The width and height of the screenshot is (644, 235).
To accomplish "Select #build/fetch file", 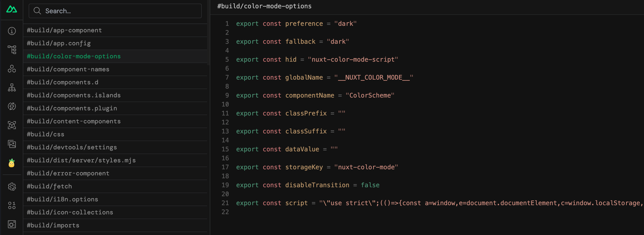I will tap(115, 186).
